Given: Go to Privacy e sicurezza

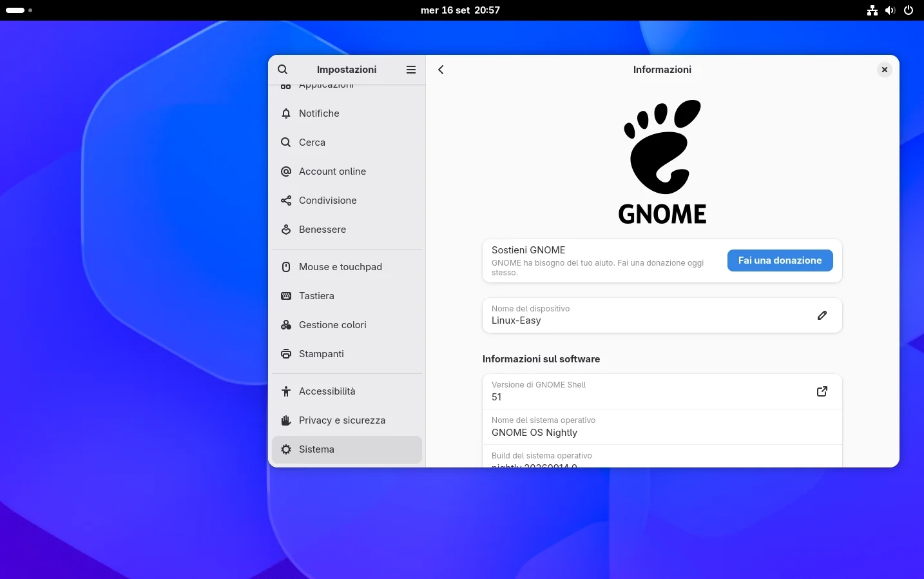Looking at the screenshot, I should click(x=347, y=420).
